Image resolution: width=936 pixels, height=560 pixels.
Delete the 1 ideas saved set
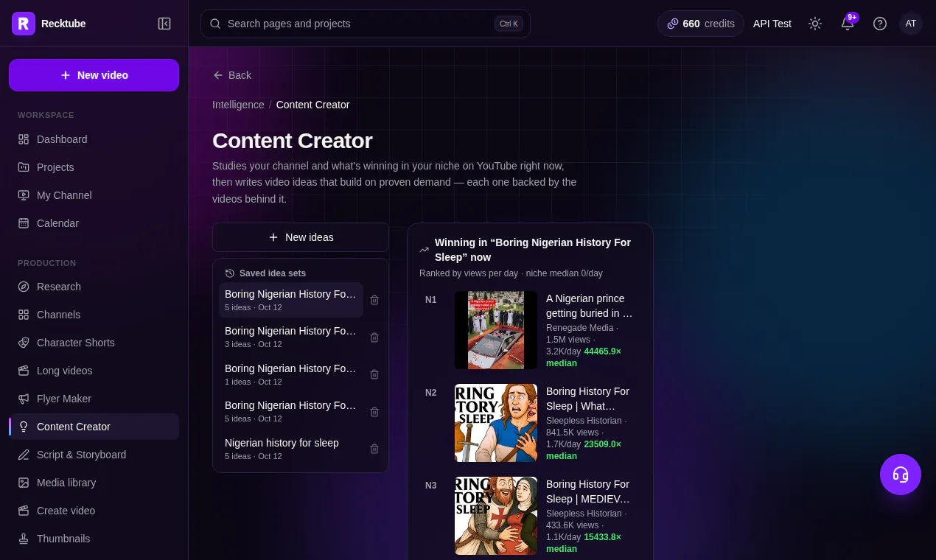pos(374,374)
